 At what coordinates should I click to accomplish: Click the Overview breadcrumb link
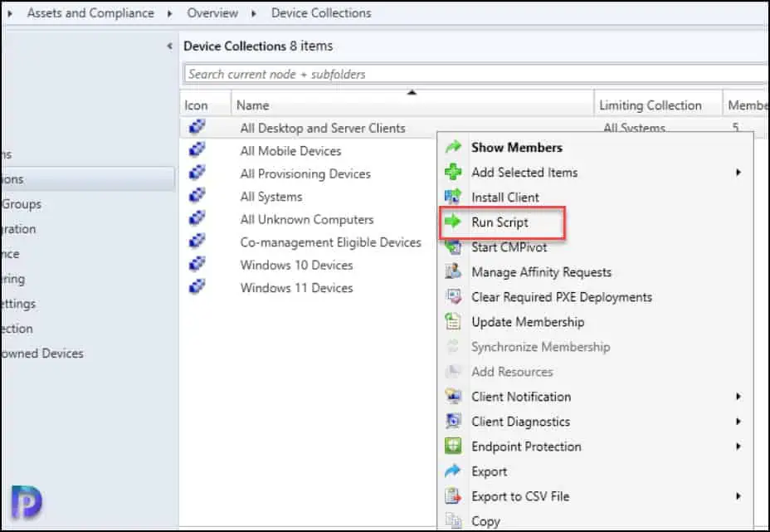(212, 13)
